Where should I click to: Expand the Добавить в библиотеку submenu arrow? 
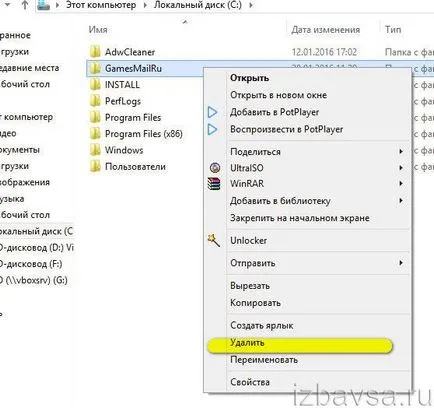(x=401, y=201)
